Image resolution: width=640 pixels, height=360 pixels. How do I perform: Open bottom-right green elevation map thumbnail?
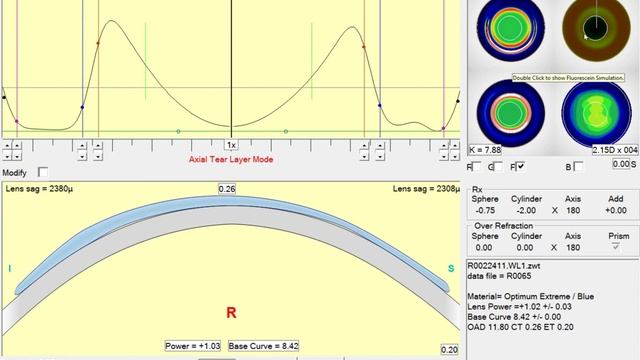(x=596, y=113)
